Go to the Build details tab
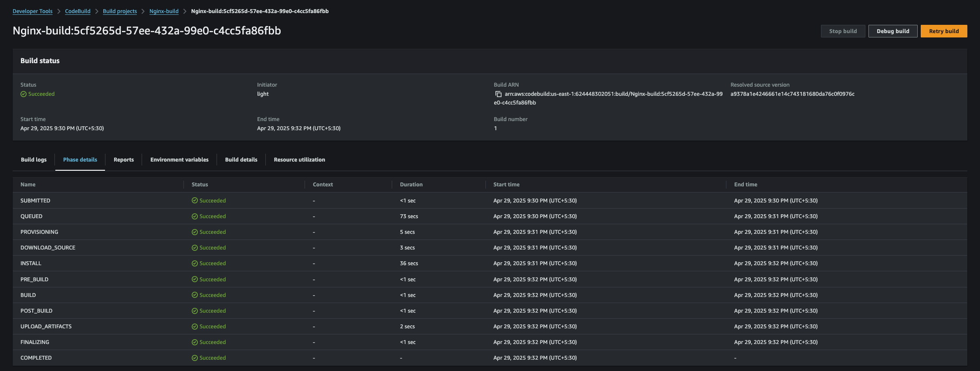Viewport: 980px width, 371px height. coord(241,160)
